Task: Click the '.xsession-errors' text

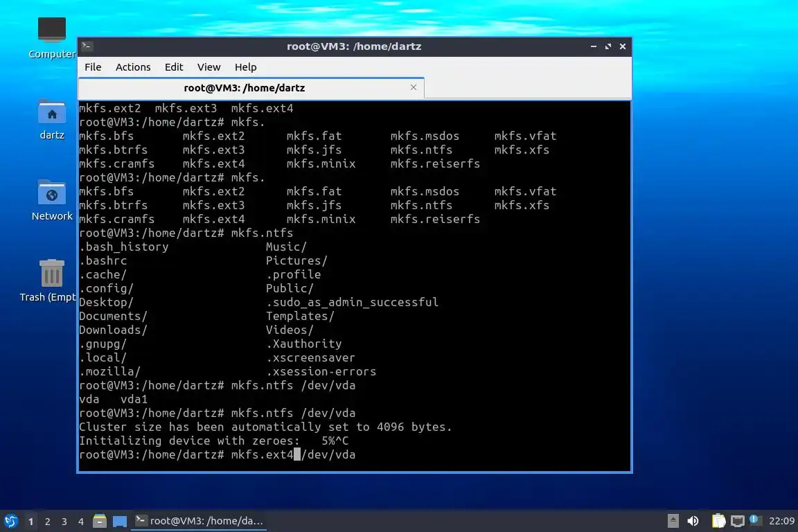Action: 321,371
